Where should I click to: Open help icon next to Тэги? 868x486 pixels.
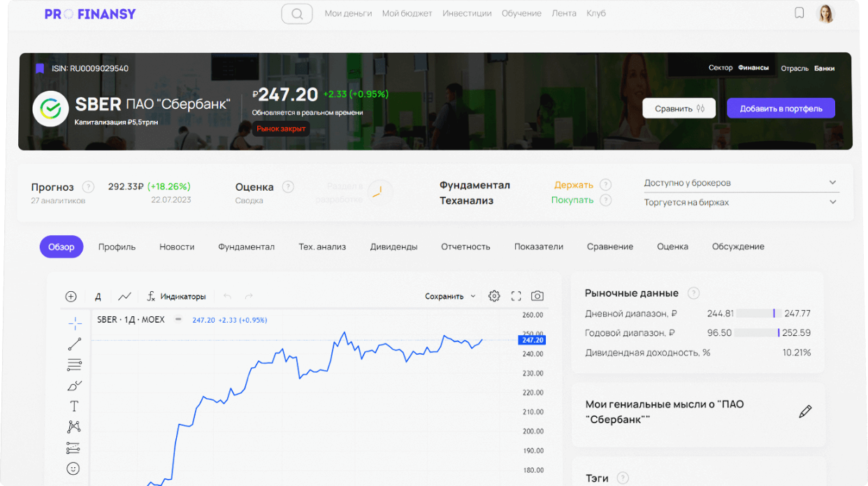pyautogui.click(x=622, y=478)
